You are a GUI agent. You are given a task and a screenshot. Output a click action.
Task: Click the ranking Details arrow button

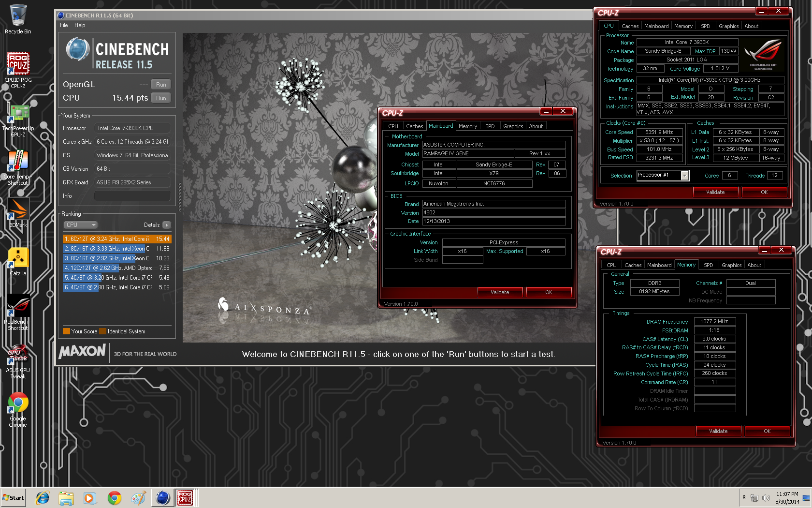pyautogui.click(x=167, y=225)
